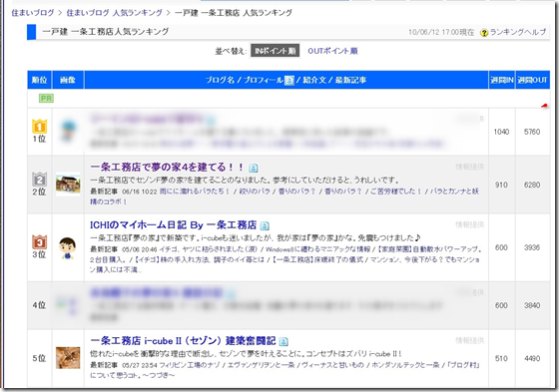This screenshot has width=559, height=392.
Task: Click the blurred thumbnail of the 4位 blog
Action: click(68, 305)
